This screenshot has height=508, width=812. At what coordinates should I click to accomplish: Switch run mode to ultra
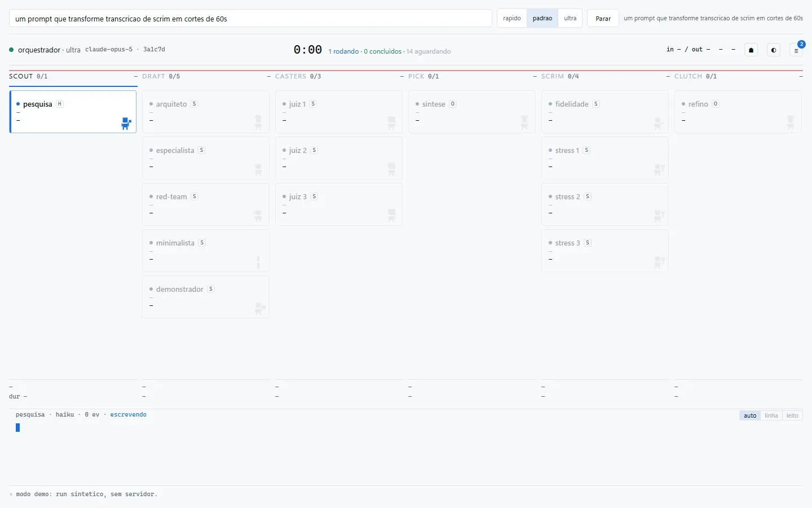[x=570, y=18]
